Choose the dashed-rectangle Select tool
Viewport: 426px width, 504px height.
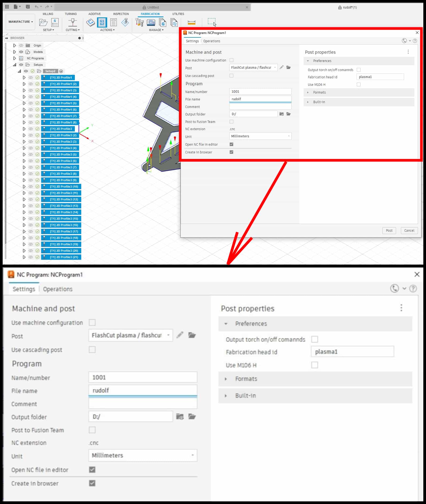click(212, 22)
